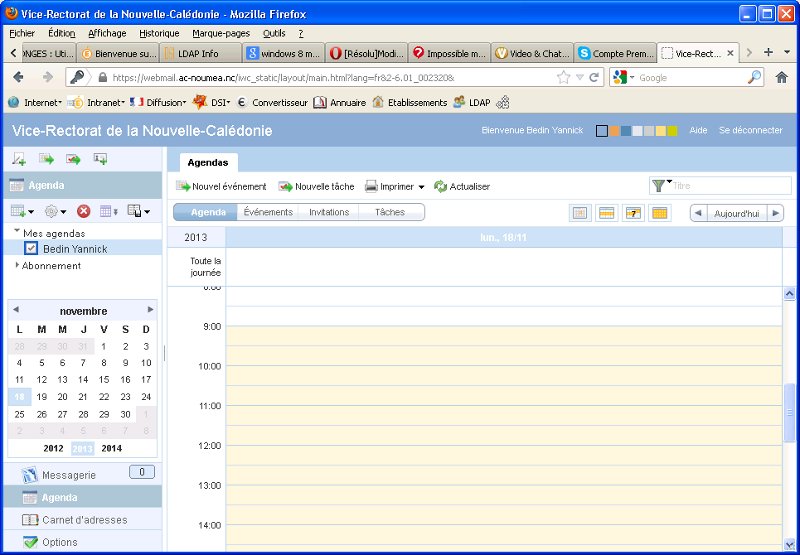800x555 pixels.
Task: Click the red delete agenda icon
Action: (84, 211)
